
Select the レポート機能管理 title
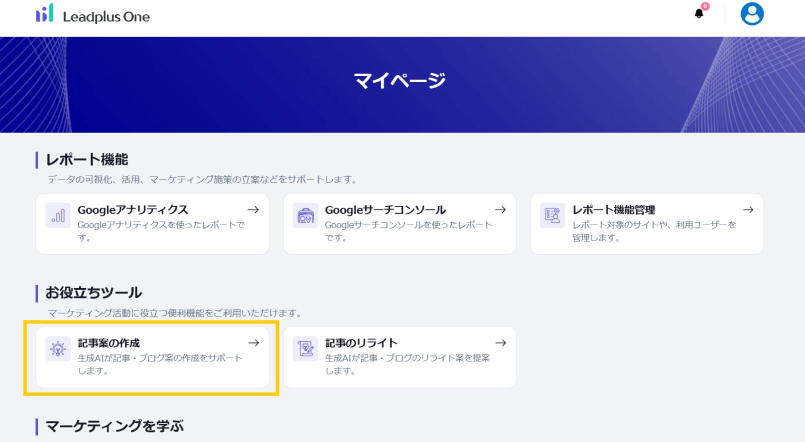(x=613, y=210)
